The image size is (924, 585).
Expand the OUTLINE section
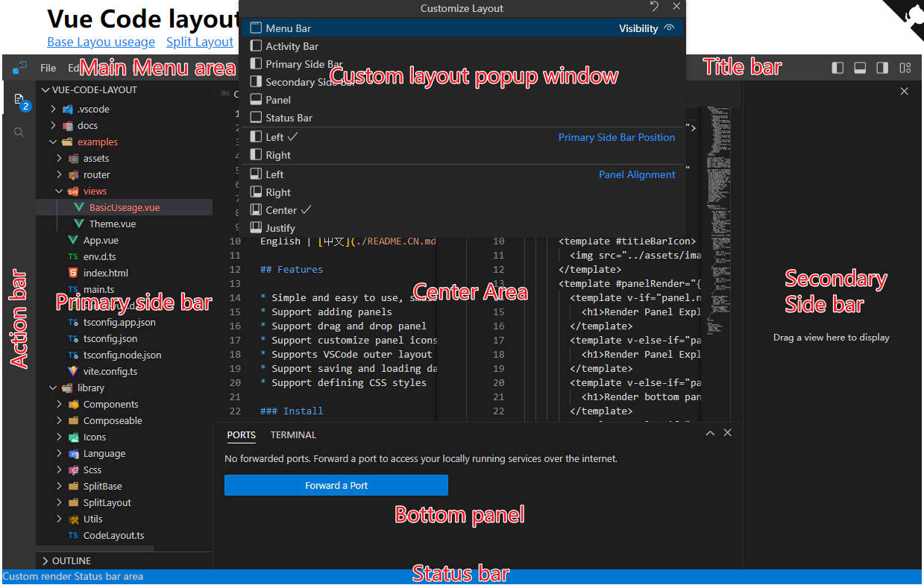click(x=125, y=560)
